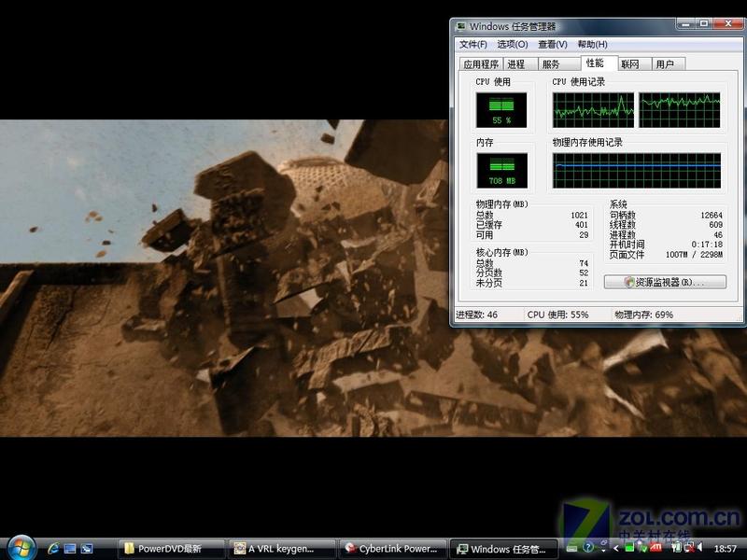The width and height of the screenshot is (747, 560).
Task: Open the 文件(F) menu
Action: 473,44
